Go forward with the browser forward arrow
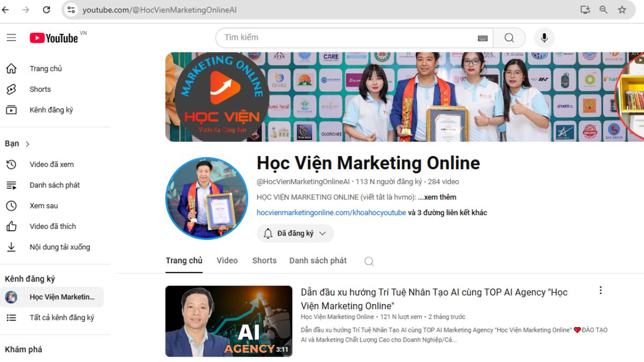The height and width of the screenshot is (362, 644). click(26, 10)
